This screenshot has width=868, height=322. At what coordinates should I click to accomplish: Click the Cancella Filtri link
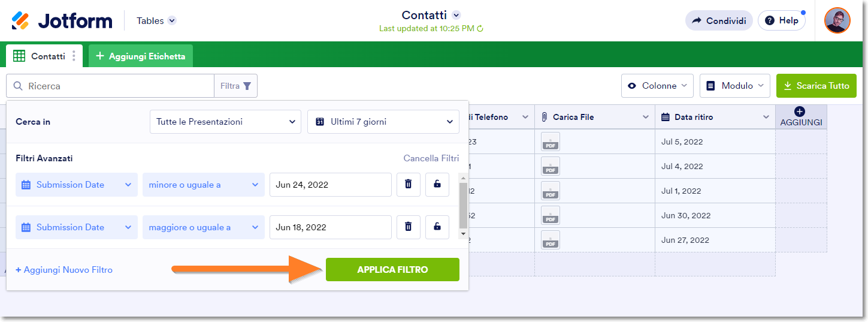click(431, 159)
